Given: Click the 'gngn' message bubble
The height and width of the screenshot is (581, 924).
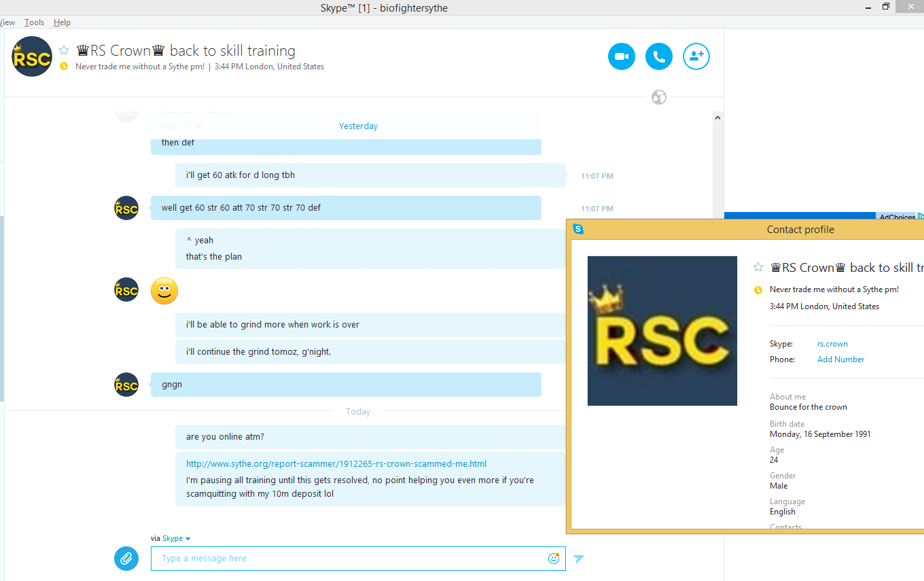Looking at the screenshot, I should 346,385.
